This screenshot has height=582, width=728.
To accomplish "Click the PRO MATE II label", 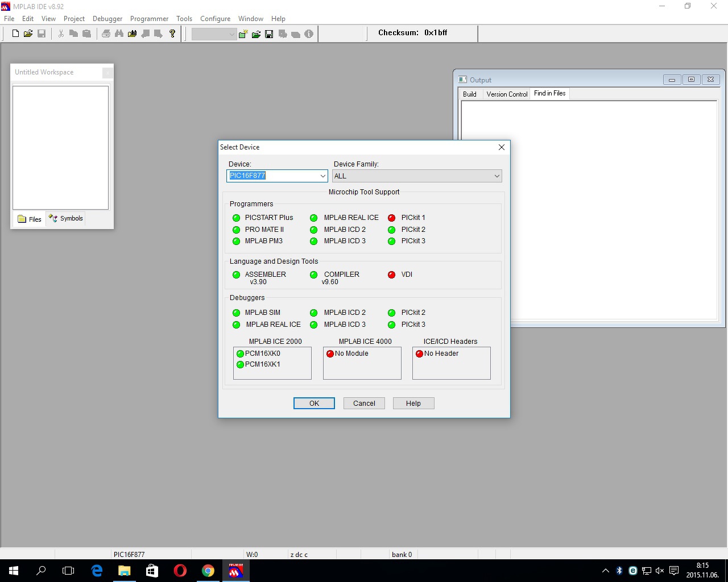I will click(x=264, y=230).
